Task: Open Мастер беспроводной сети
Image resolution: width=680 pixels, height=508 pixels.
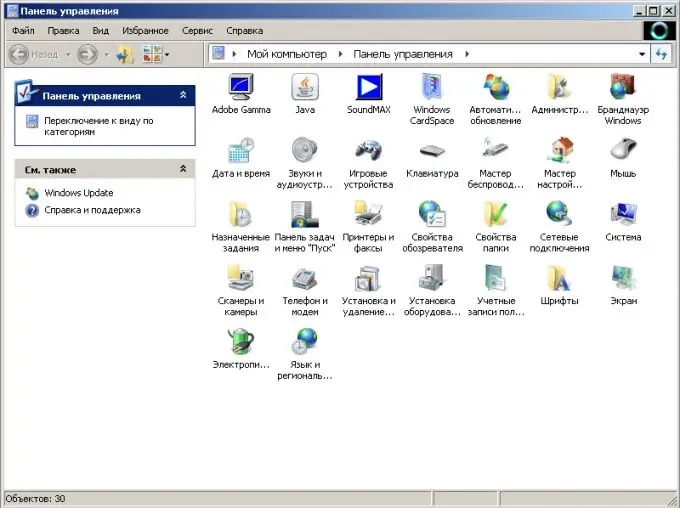Action: (496, 163)
